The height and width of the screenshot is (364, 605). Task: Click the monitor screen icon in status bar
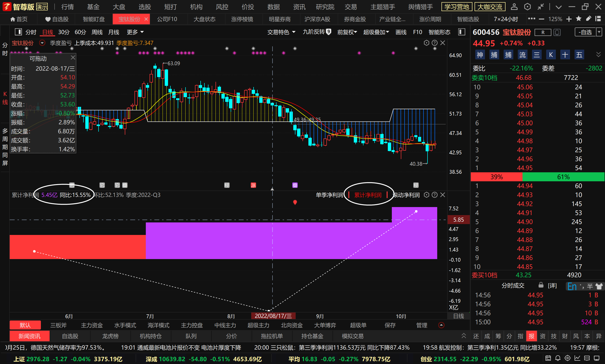[597, 358]
